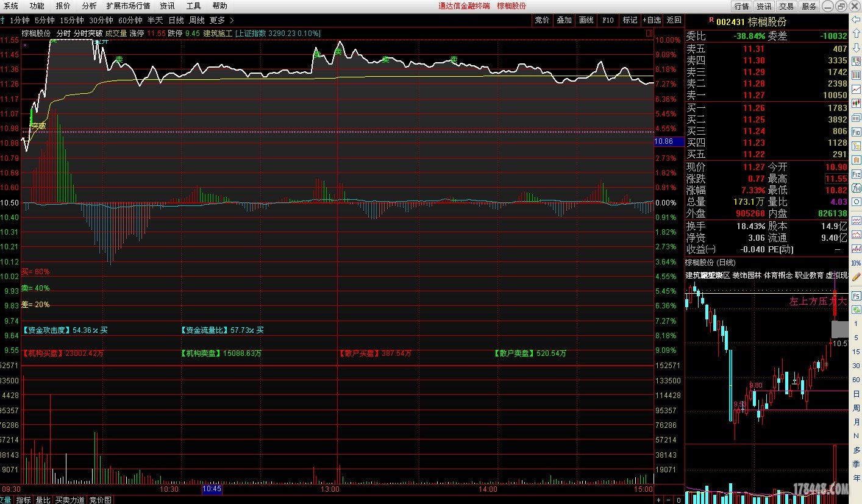
Task: Open the 交易 tab at top right
Action: pyautogui.click(x=786, y=6)
